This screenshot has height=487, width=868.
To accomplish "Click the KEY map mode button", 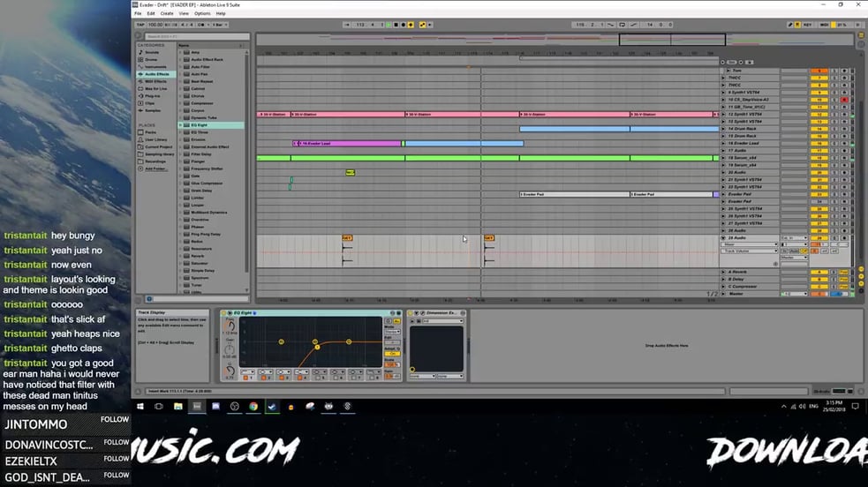I will pyautogui.click(x=807, y=25).
